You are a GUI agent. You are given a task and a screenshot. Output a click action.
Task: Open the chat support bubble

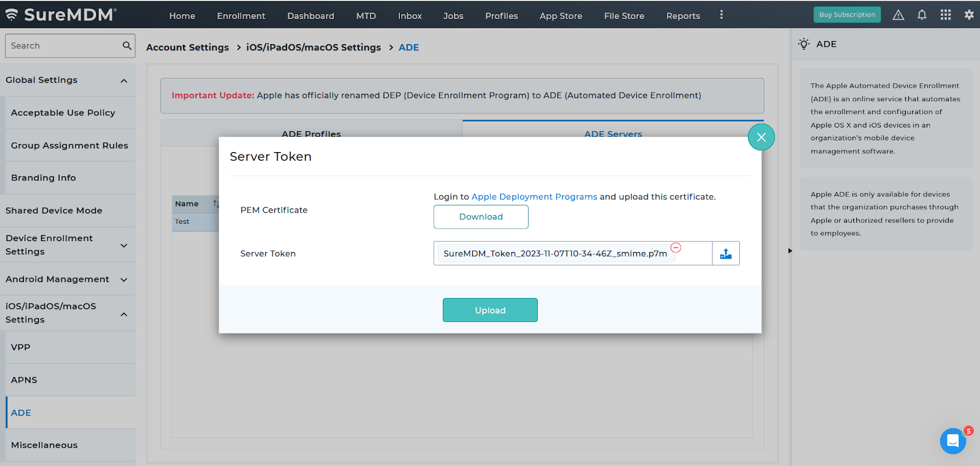953,441
